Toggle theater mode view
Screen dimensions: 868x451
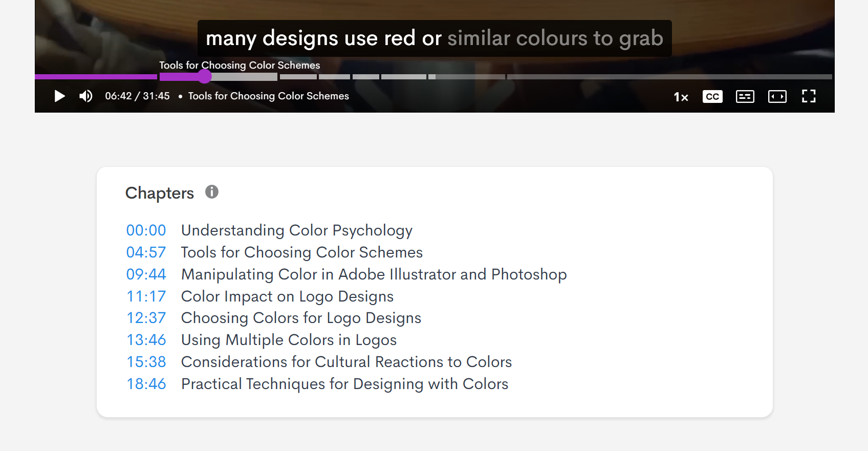(777, 97)
